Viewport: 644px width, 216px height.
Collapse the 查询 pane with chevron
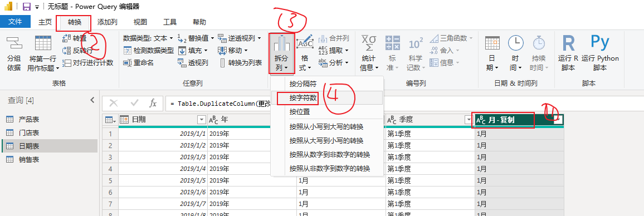[x=92, y=100]
